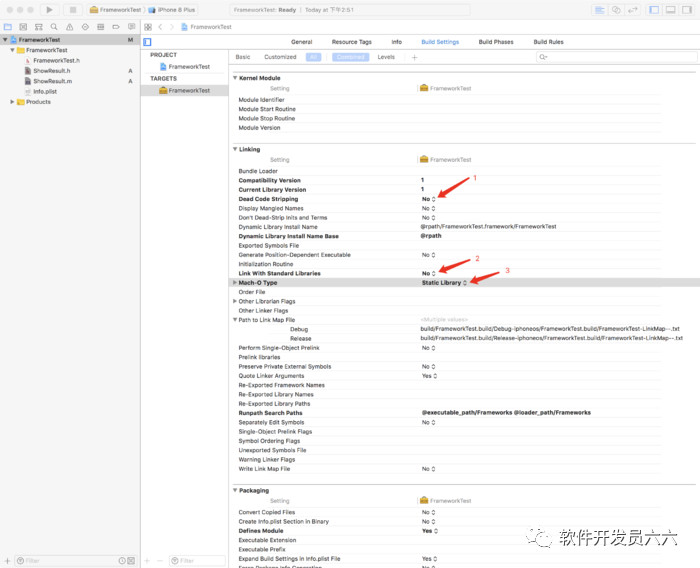Open Link With Standard Libraries dropdown
This screenshot has width=700, height=568.
pos(429,273)
